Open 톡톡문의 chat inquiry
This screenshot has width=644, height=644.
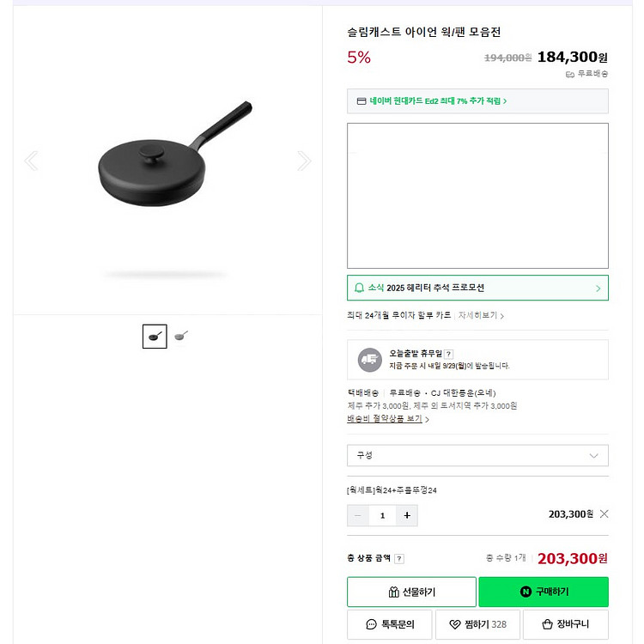389,624
